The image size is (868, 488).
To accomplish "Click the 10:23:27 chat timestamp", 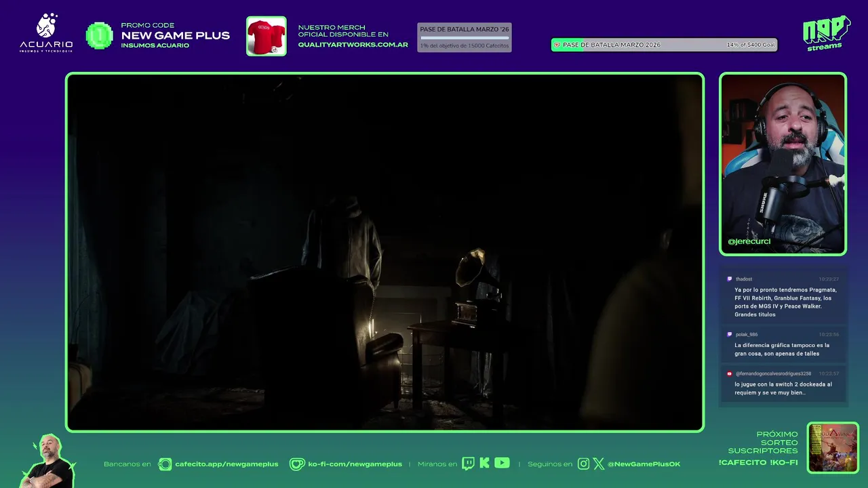I will click(829, 279).
